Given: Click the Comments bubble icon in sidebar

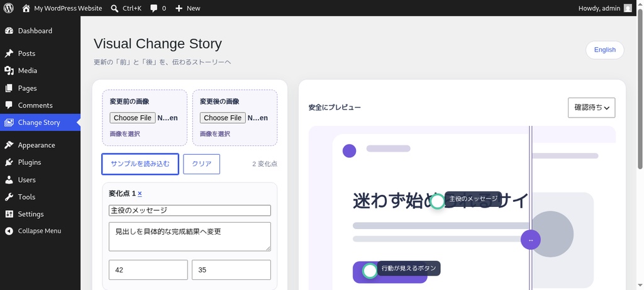Looking at the screenshot, I should [9, 105].
